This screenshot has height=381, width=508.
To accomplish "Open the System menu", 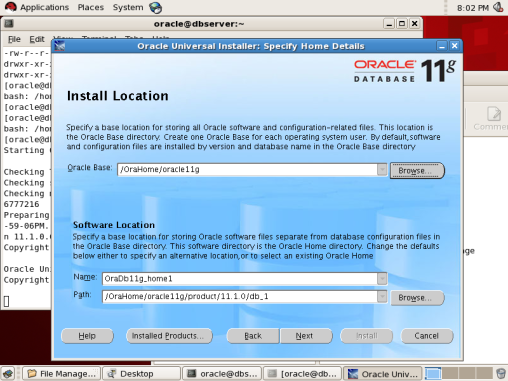I will click(x=128, y=7).
